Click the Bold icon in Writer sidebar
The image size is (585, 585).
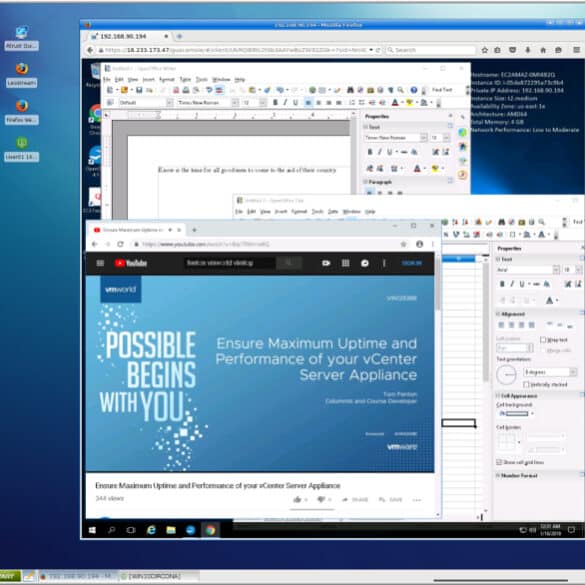click(x=370, y=152)
